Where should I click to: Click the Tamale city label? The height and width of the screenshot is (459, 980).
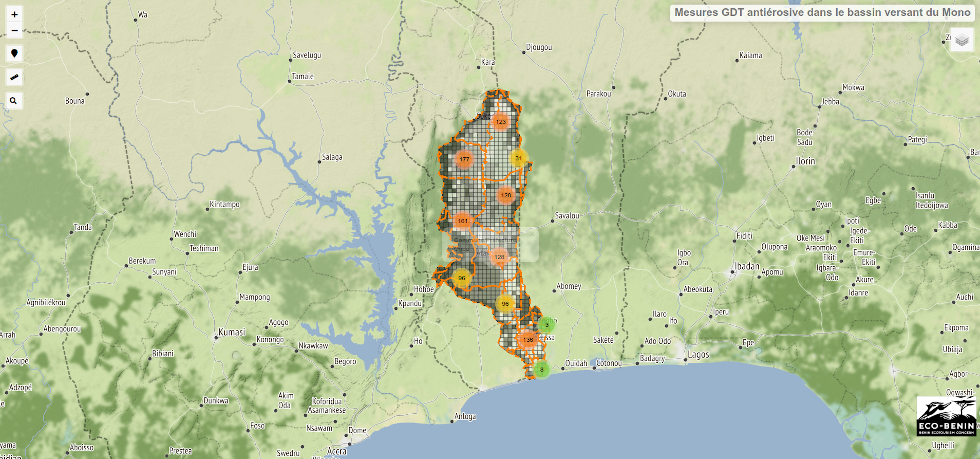pyautogui.click(x=302, y=76)
